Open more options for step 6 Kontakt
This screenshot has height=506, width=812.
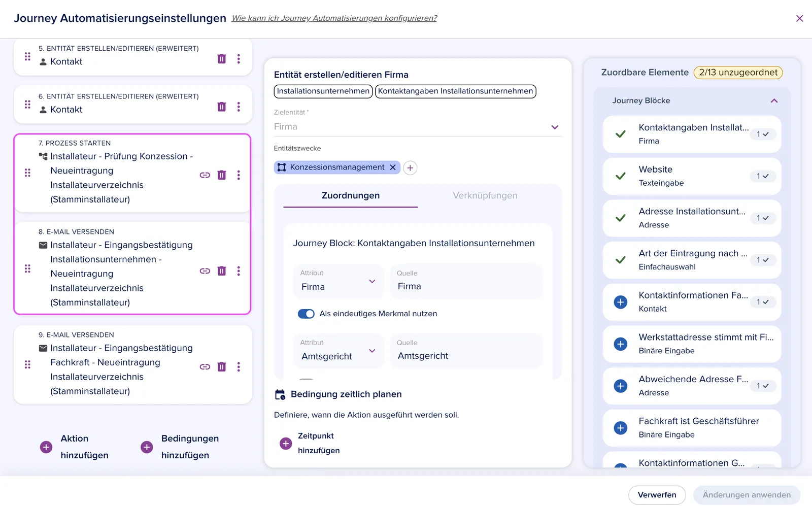[x=239, y=107]
